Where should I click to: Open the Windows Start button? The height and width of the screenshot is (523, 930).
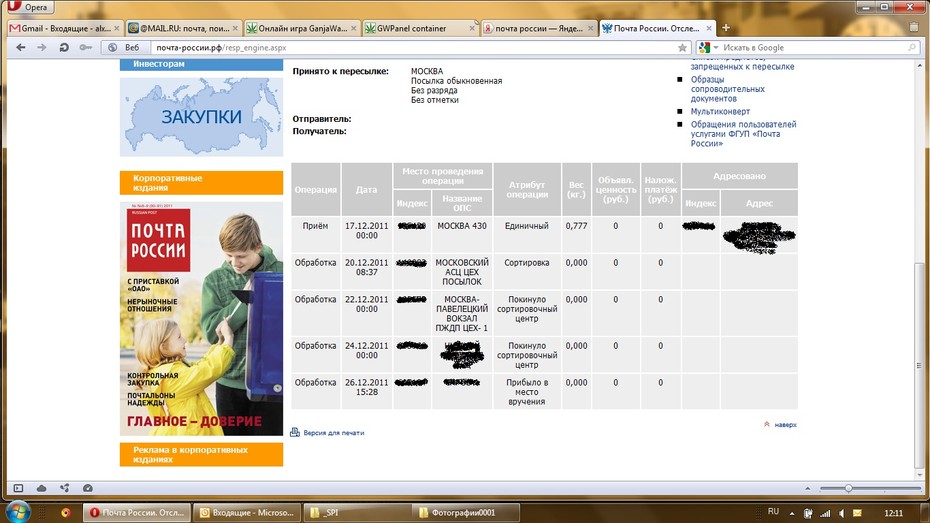click(x=18, y=512)
